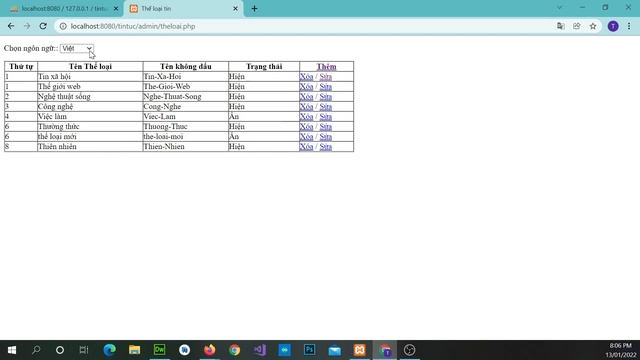Click Xóa for Thiên nhiên row

tap(306, 147)
